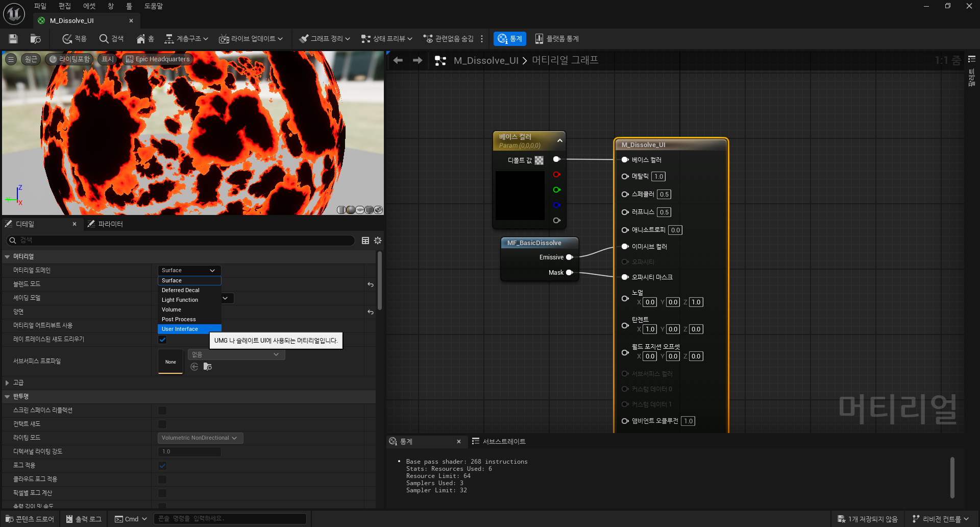Select User Interface from domain list
This screenshot has width=980, height=527.
[189, 329]
